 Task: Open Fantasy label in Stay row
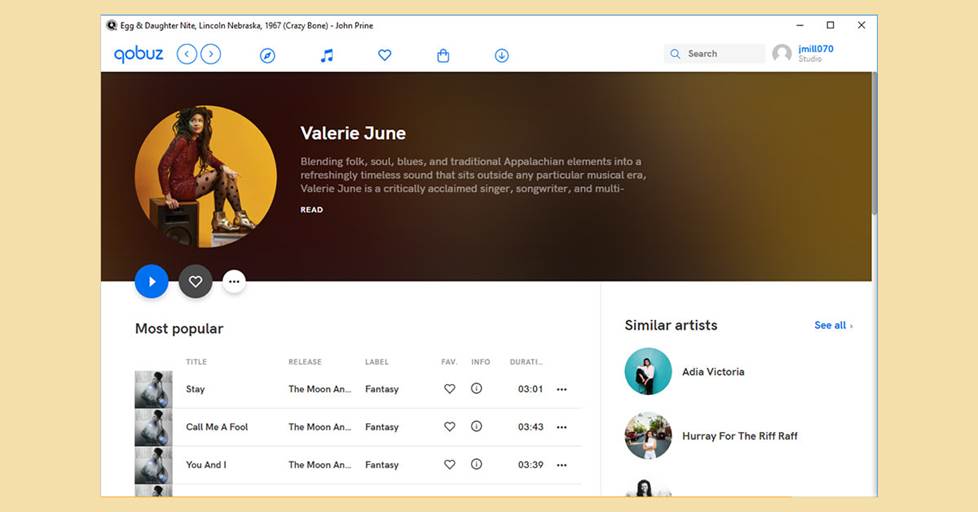coord(382,389)
